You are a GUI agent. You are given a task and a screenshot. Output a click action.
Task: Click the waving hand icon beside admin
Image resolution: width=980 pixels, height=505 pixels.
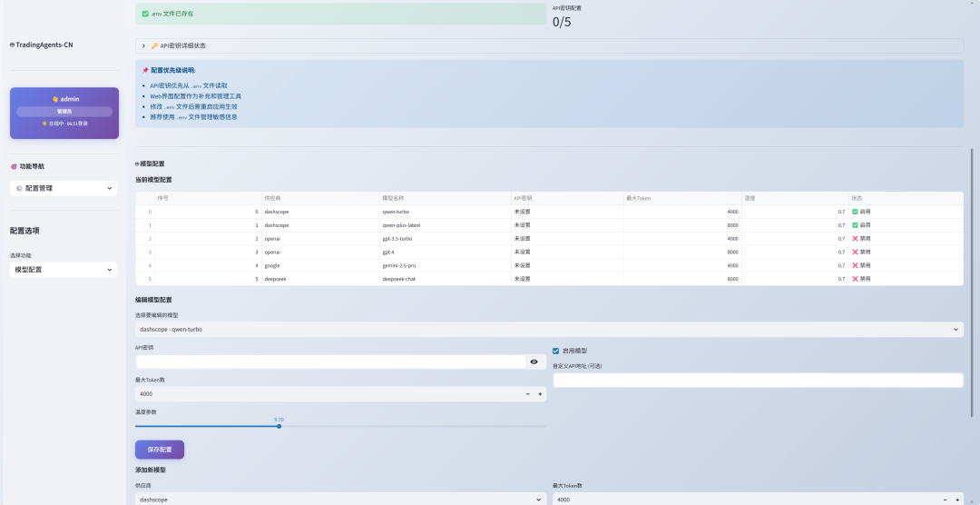pyautogui.click(x=54, y=99)
